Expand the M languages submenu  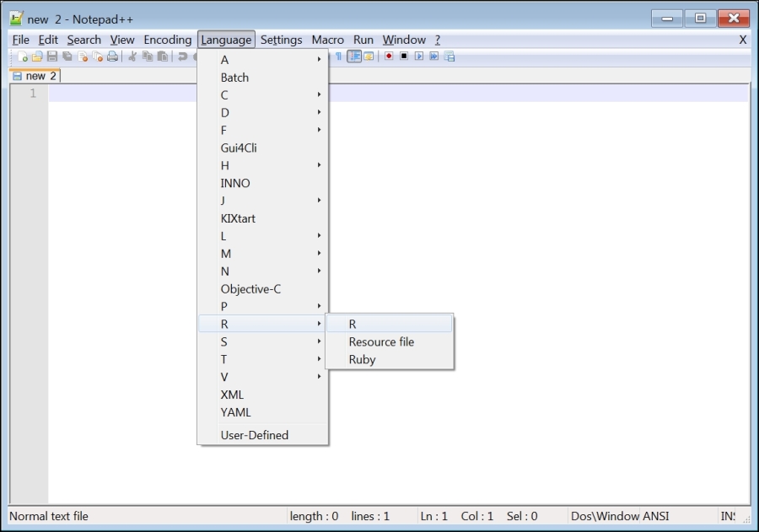pos(263,254)
